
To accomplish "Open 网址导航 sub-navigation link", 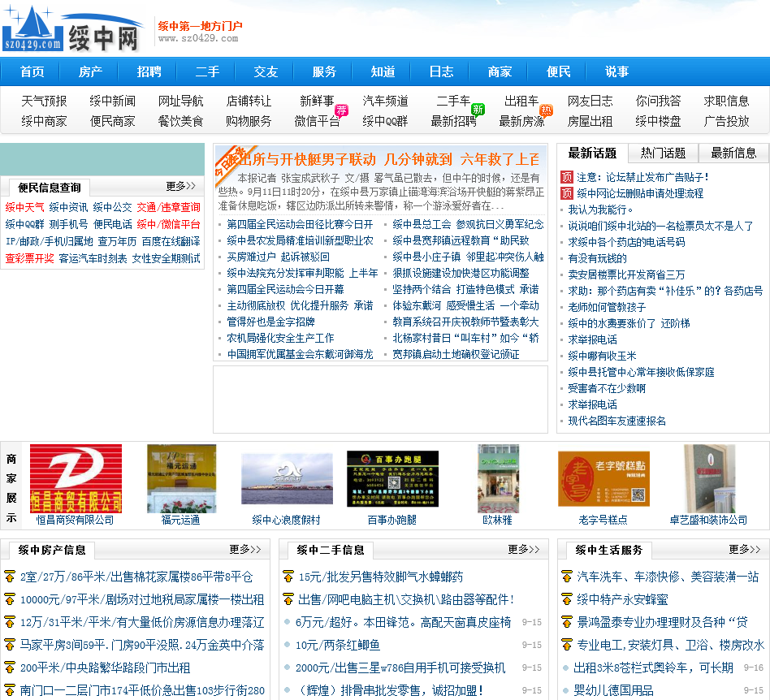I will click(x=180, y=102).
